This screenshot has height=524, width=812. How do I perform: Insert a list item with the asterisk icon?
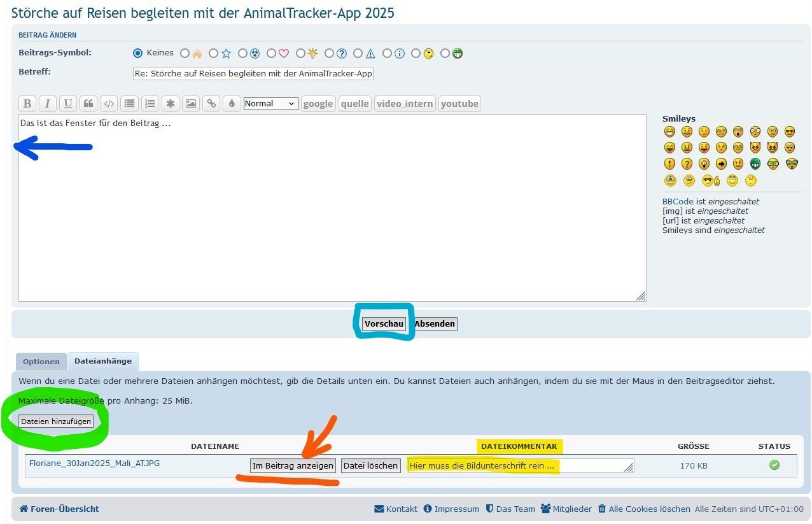[x=170, y=104]
